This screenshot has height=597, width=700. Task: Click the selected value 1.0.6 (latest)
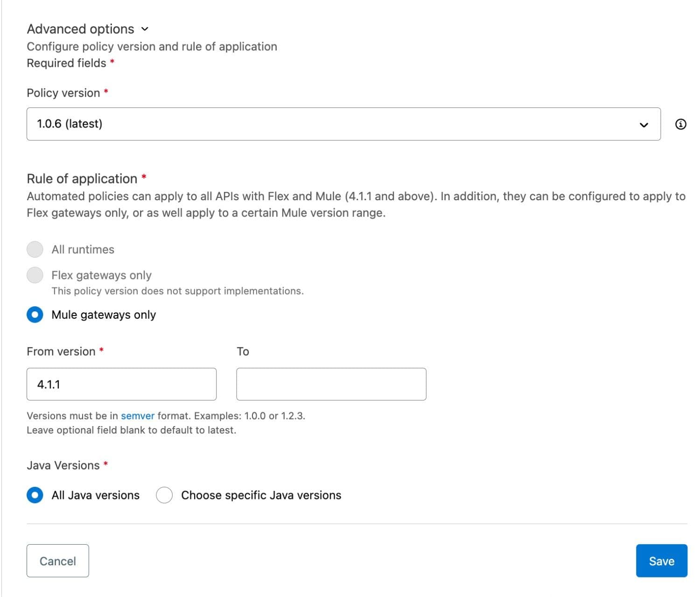click(x=69, y=124)
